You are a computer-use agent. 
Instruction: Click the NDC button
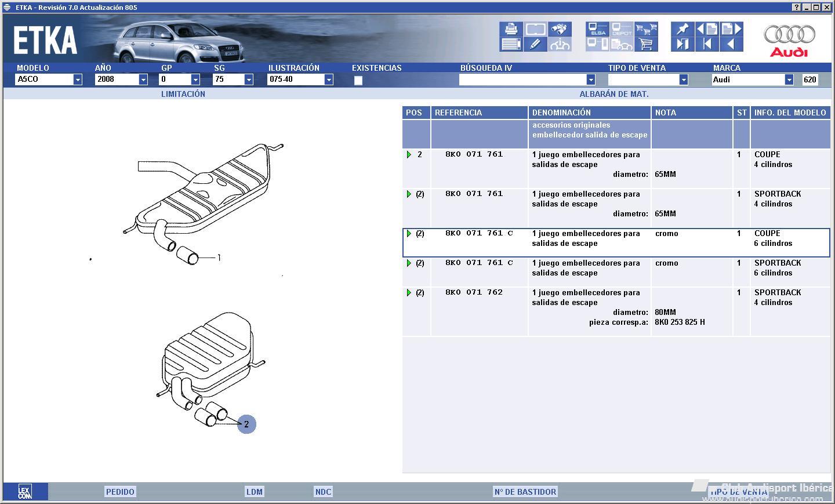click(323, 492)
